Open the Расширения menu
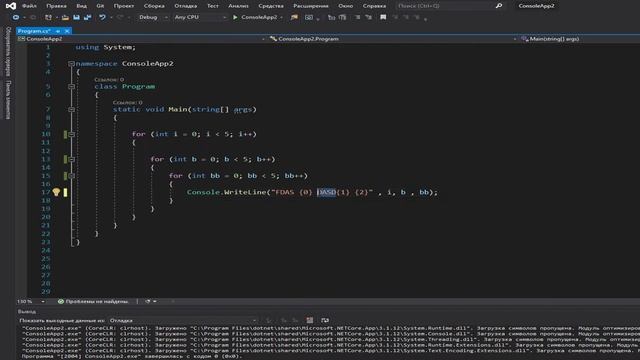640x360 pixels. tap(311, 6)
